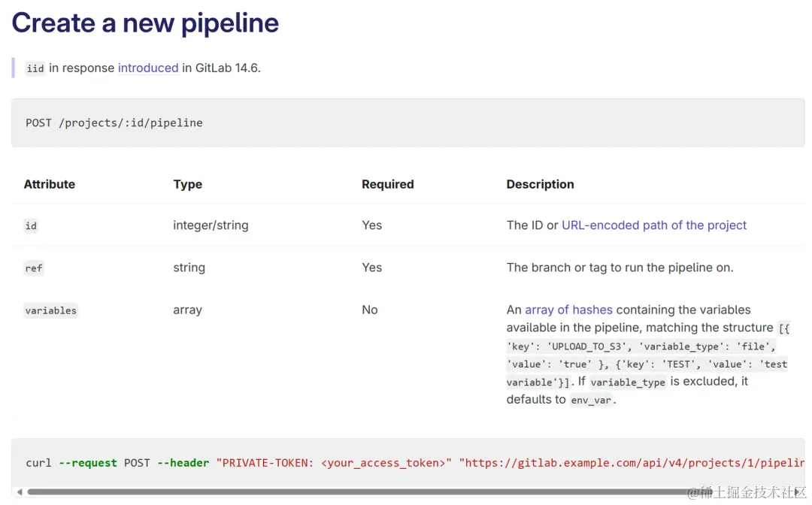Click the "Create a new pipeline" heading
812x505 pixels.
(145, 23)
